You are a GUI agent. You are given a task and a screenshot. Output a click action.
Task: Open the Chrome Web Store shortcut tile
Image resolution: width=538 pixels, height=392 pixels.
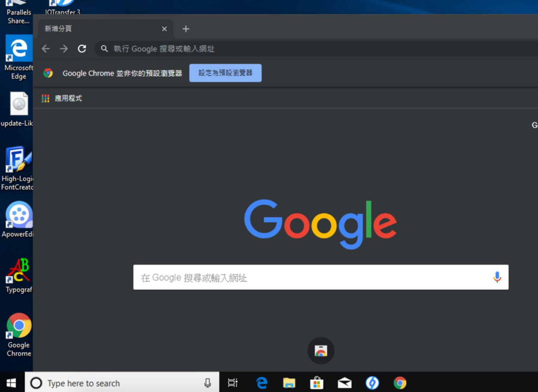(320, 350)
